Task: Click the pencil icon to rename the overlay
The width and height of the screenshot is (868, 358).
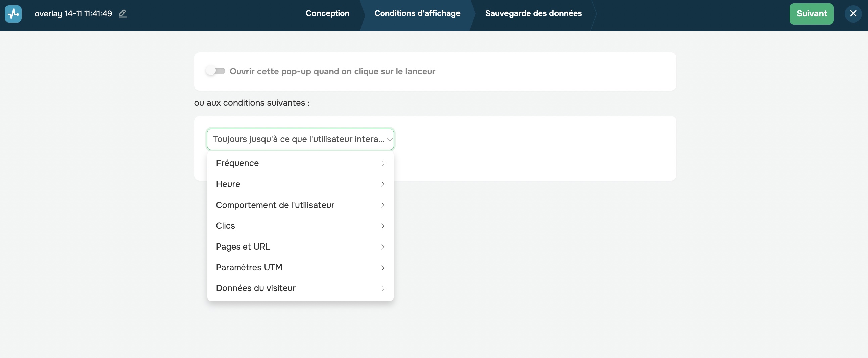Action: [122, 14]
